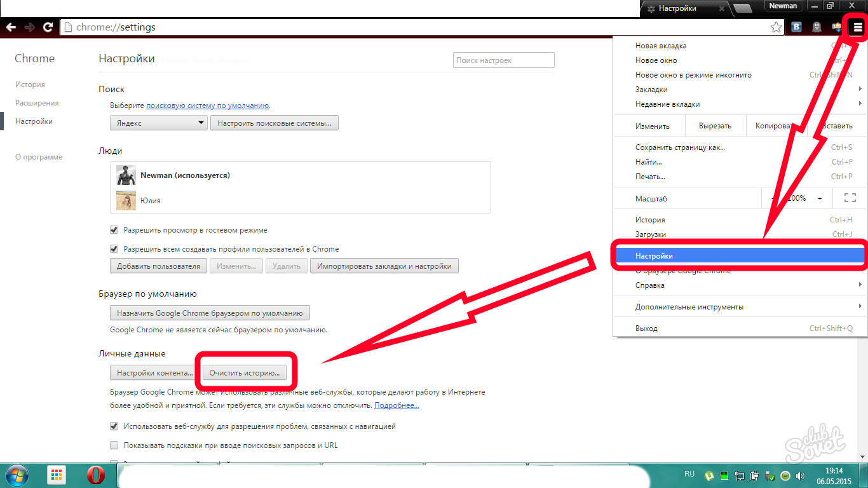Open the network tray icon

(740, 475)
